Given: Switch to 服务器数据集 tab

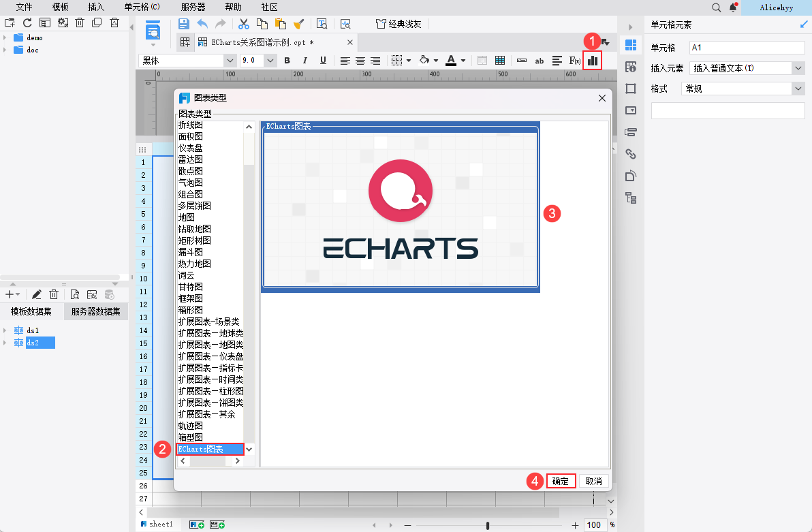Looking at the screenshot, I should coord(95,312).
